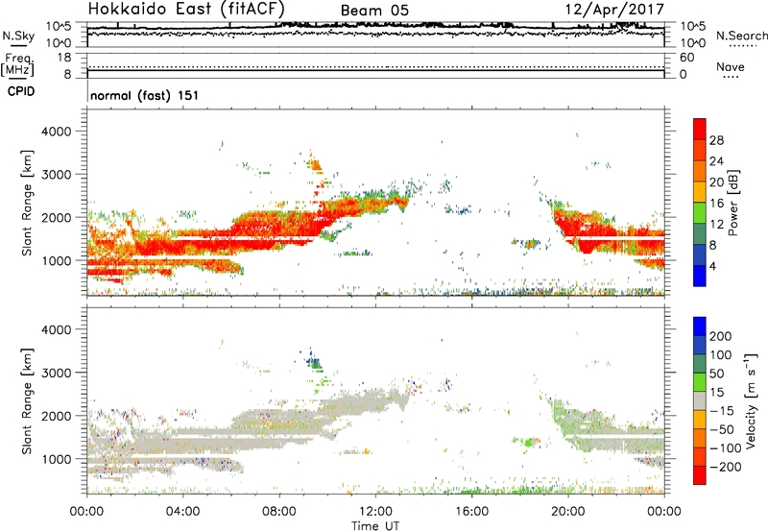Click the '08:00' time tick label
This screenshot has height=532, width=768.
(x=279, y=512)
